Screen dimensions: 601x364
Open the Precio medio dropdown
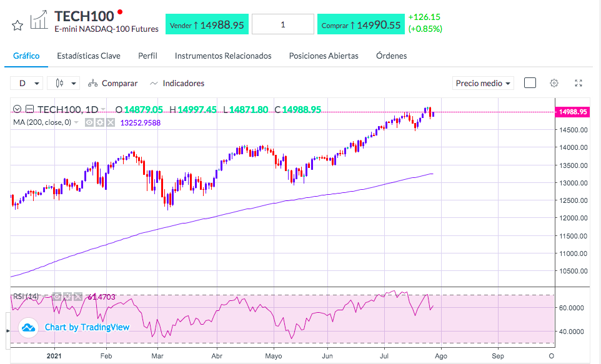coord(482,83)
